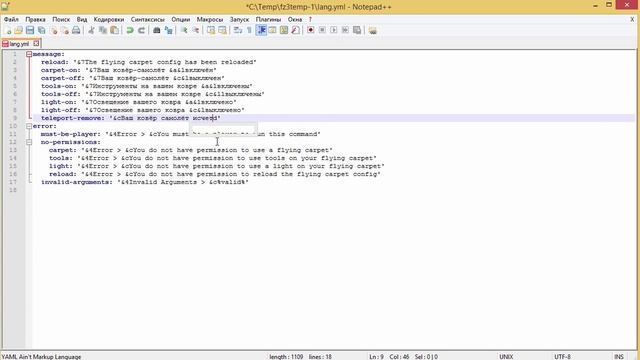Click the Copy toolbar icon

click(103, 30)
